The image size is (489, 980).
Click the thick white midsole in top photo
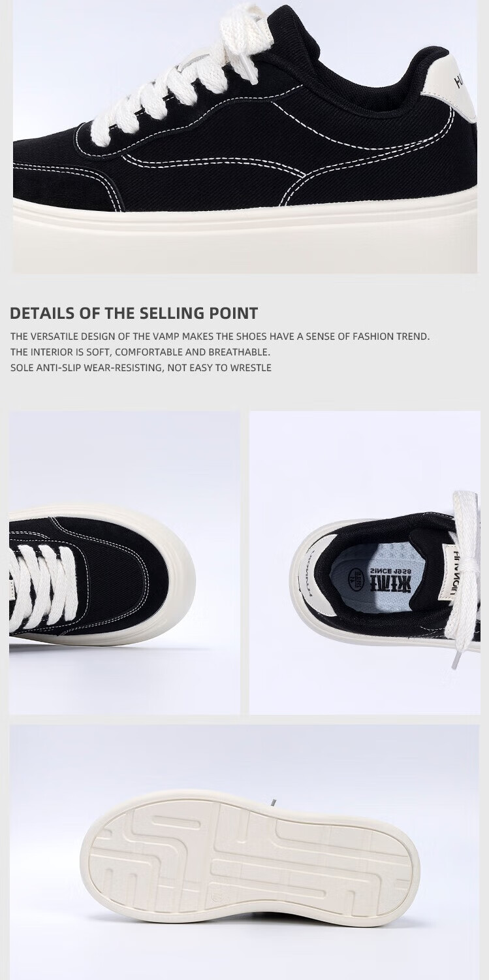click(x=245, y=237)
